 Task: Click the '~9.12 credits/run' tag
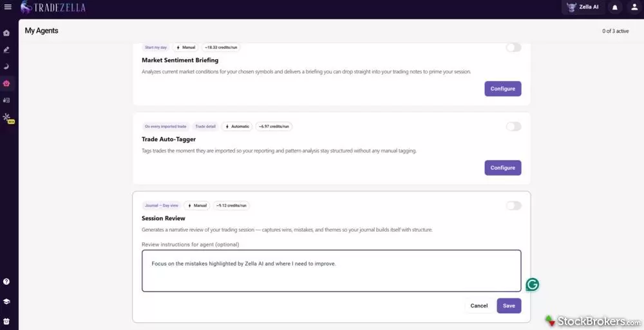[x=231, y=206]
